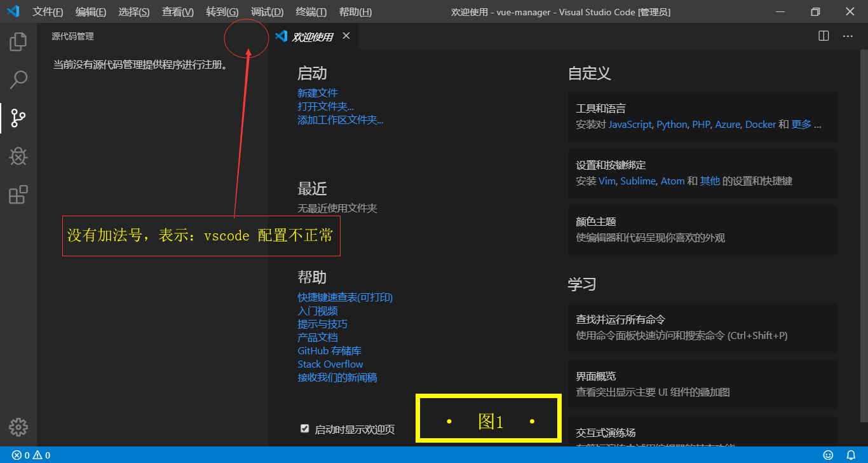Screen dimensions: 868x463
Task: Click the 源代码管理 panel title
Action: tap(73, 36)
